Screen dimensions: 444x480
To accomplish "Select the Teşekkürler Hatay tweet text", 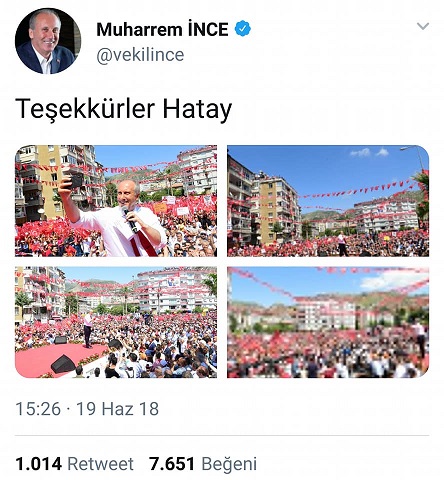I will pyautogui.click(x=123, y=109).
